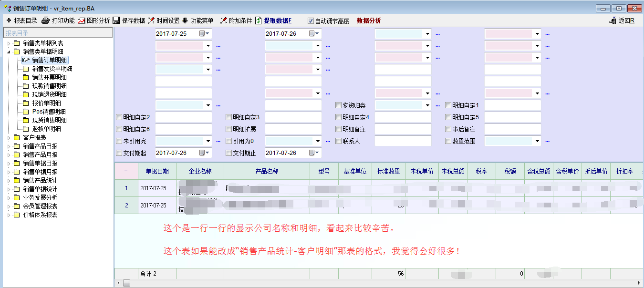The width and height of the screenshot is (644, 288).
Task: Enable the 物资归类 checkbox
Action: tap(339, 105)
